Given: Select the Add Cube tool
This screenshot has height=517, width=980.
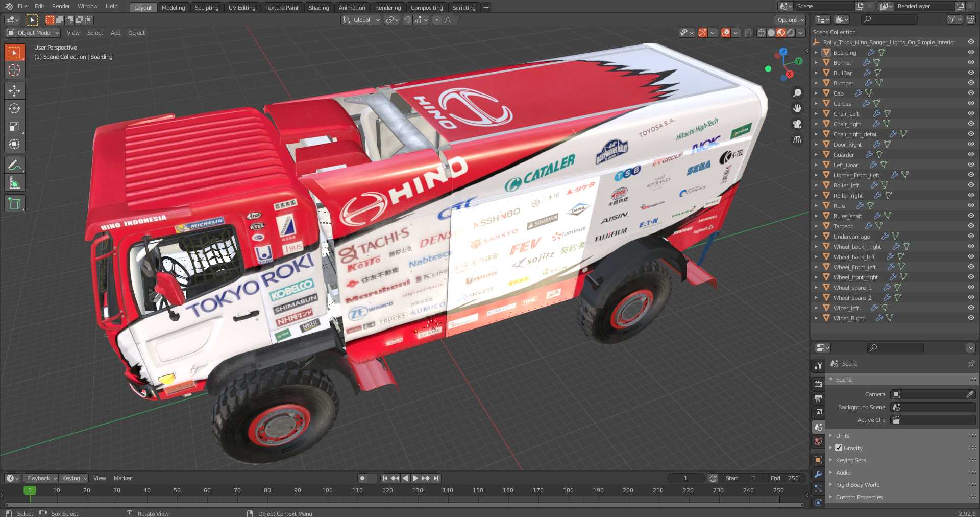Looking at the screenshot, I should click(x=14, y=203).
